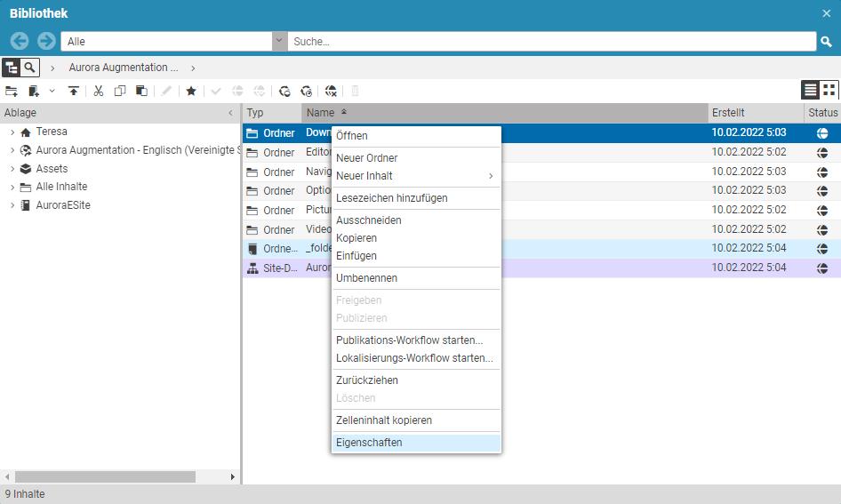Expand the Assets tree node
Viewport: 841px width, 504px height.
(12, 169)
